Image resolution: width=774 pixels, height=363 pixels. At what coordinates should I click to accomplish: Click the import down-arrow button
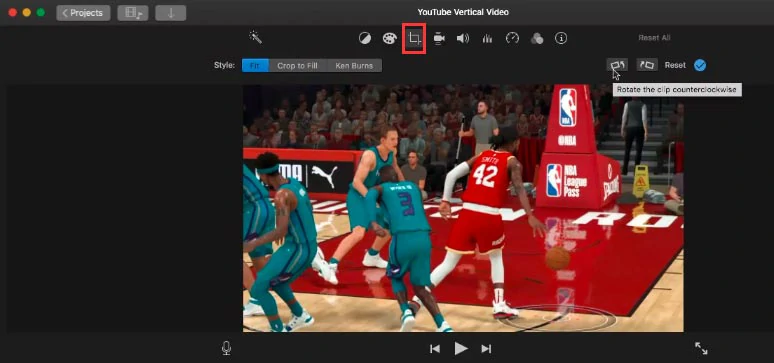click(171, 13)
